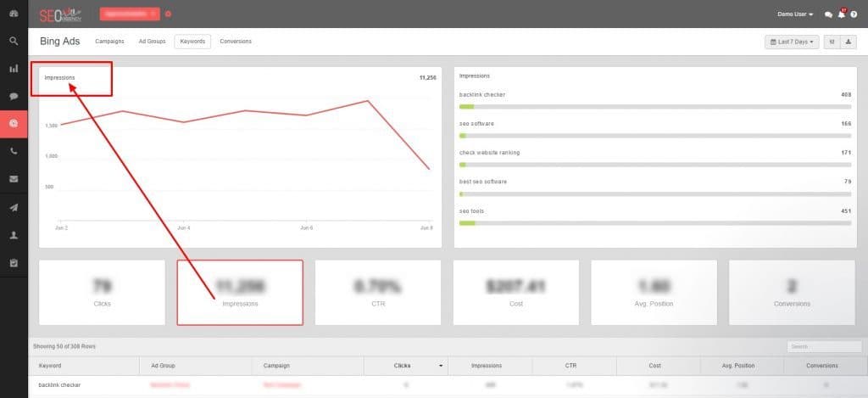868x398 pixels.
Task: Open the help question mark icon
Action: [x=854, y=14]
